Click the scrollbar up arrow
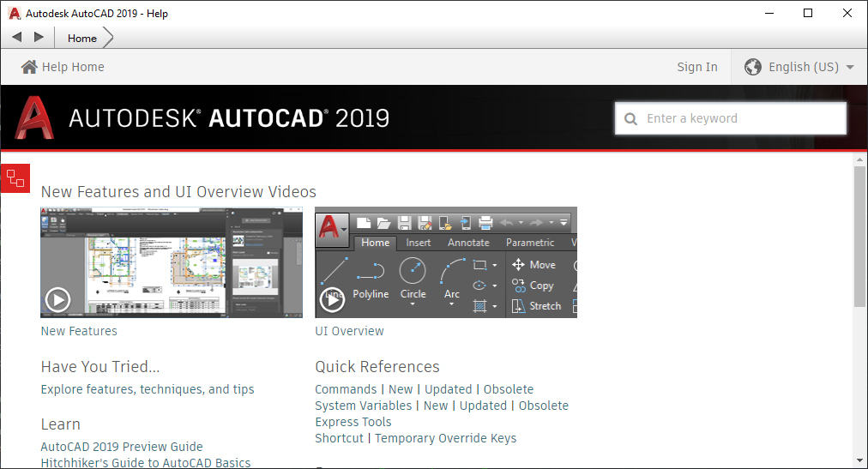 tap(859, 159)
